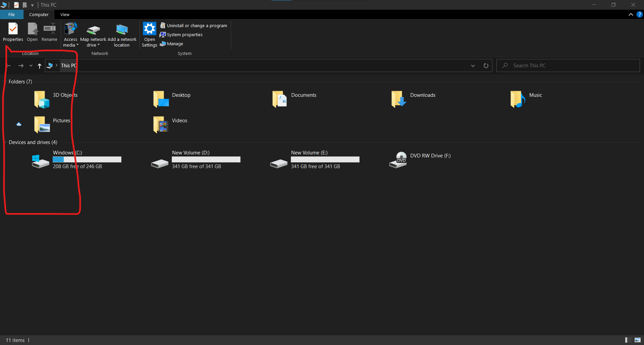Select DVD RW Drive (F:) icon
644x345 pixels.
[x=398, y=160]
